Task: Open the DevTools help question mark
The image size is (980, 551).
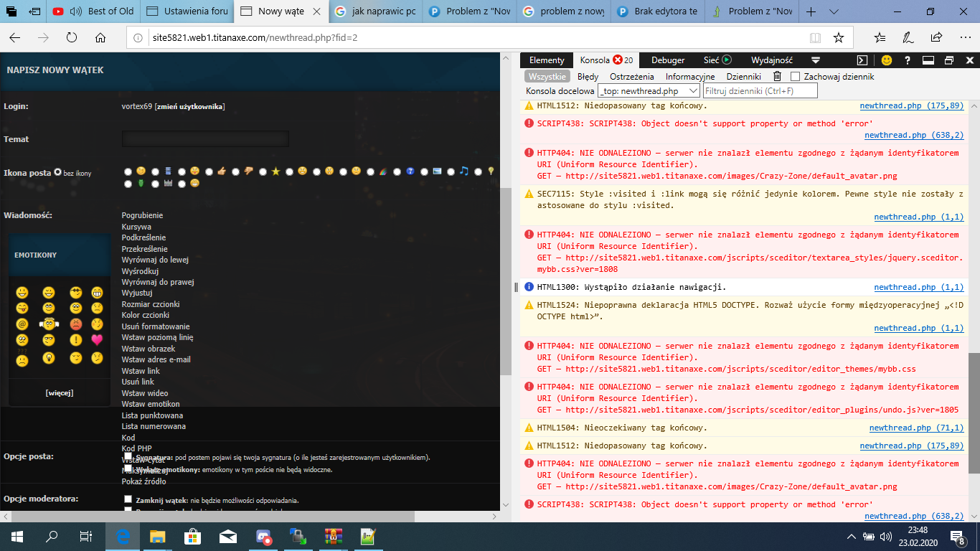Action: 908,60
